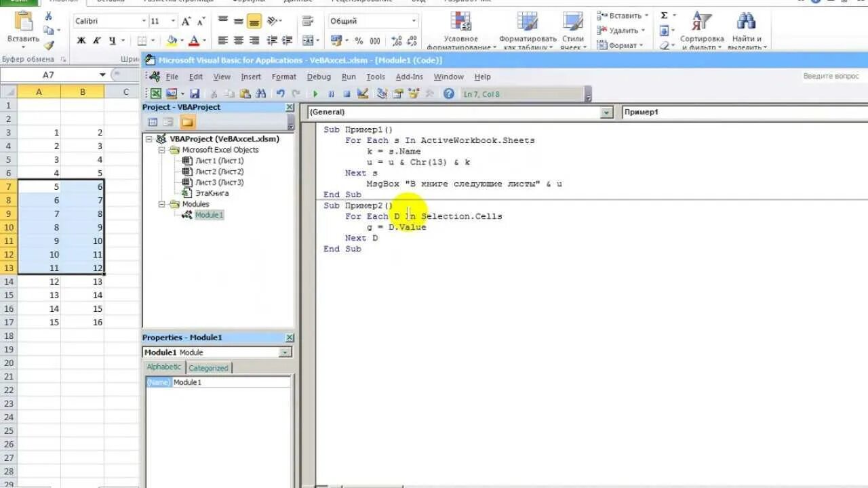Switch to the Alphabetic properties tab
868x488 pixels.
(164, 367)
